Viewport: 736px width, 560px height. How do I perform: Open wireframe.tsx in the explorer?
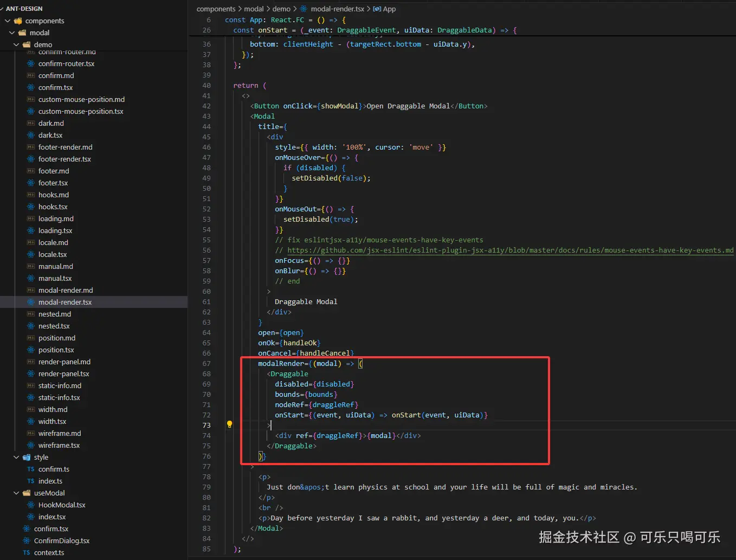pos(59,445)
